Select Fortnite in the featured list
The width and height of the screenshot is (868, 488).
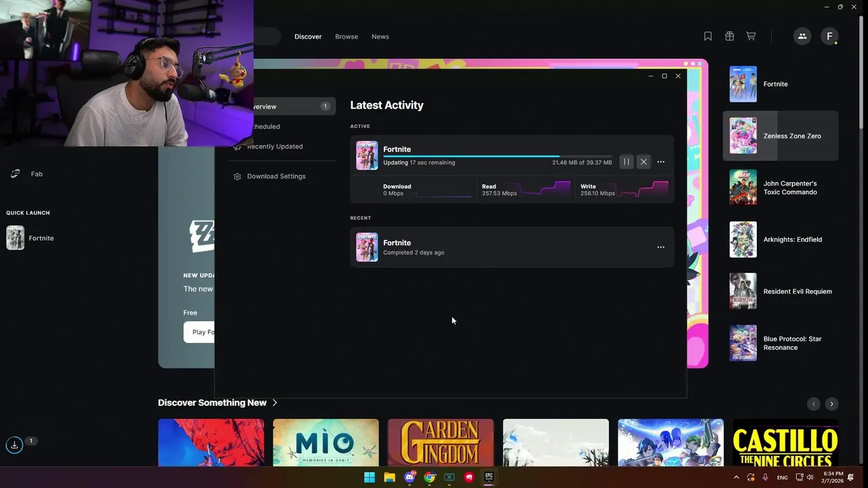point(781,84)
